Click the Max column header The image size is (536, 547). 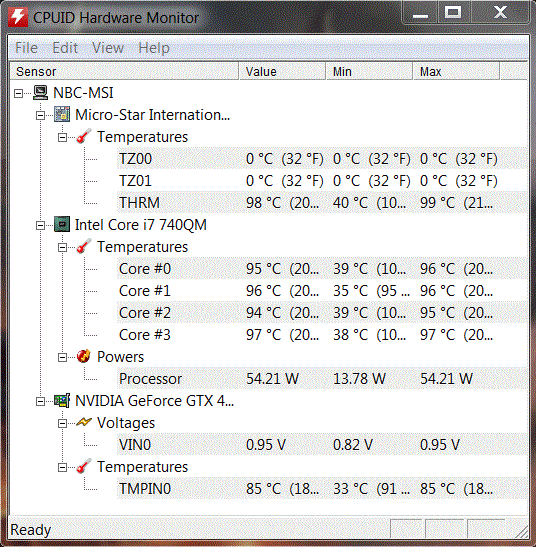456,71
